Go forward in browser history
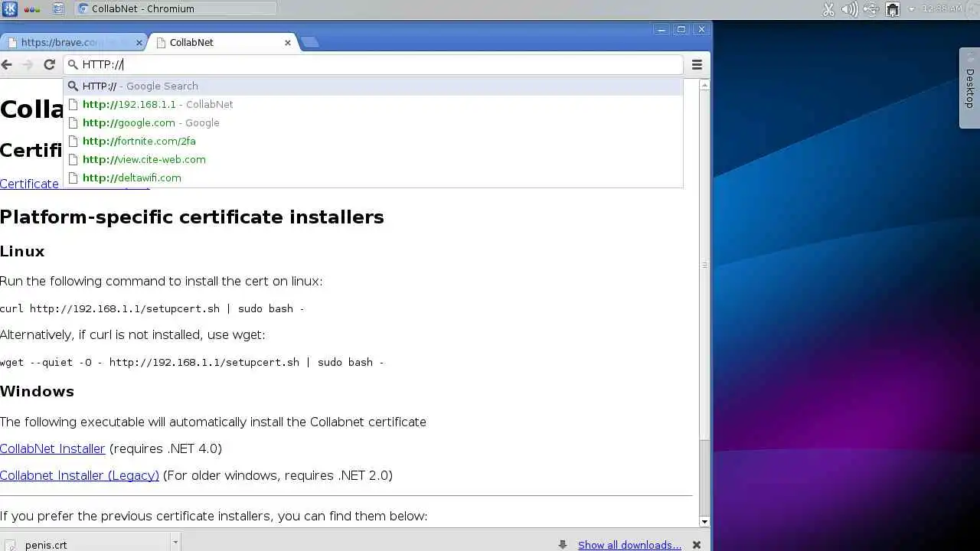The width and height of the screenshot is (980, 551). click(x=28, y=65)
